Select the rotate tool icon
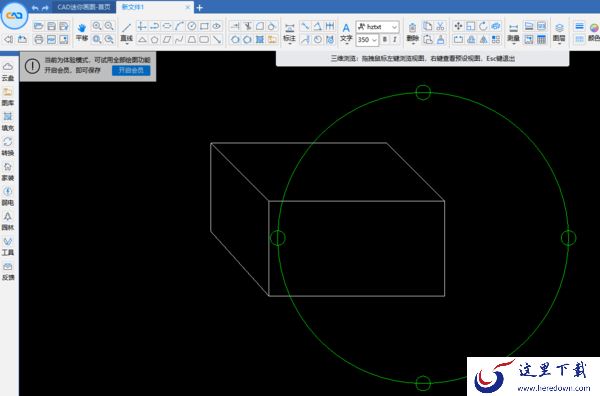Image resolution: width=600 pixels, height=396 pixels. (x=483, y=26)
